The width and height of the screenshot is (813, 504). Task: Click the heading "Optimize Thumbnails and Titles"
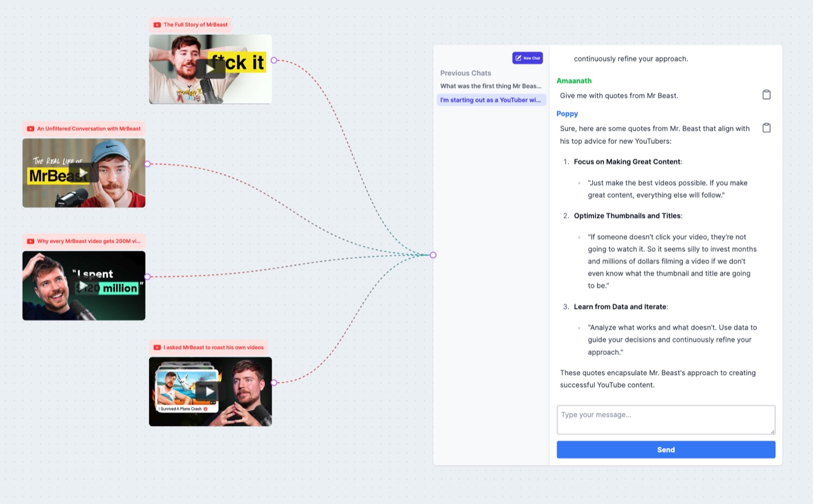point(627,216)
